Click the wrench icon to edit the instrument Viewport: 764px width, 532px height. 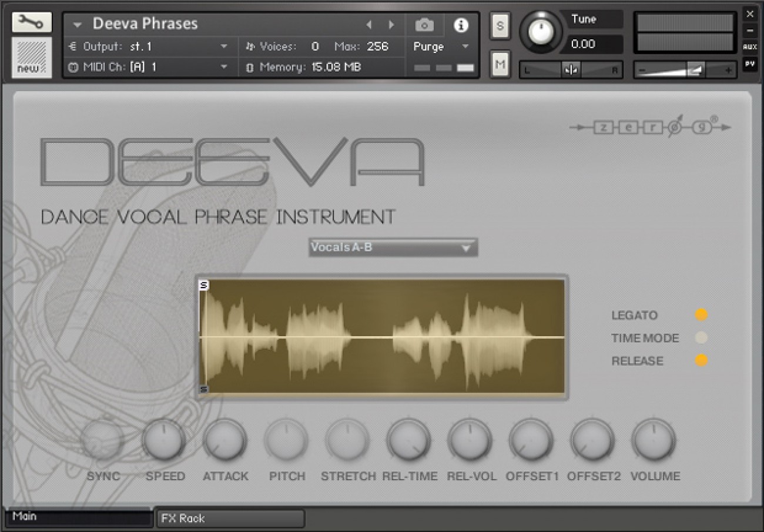click(31, 22)
